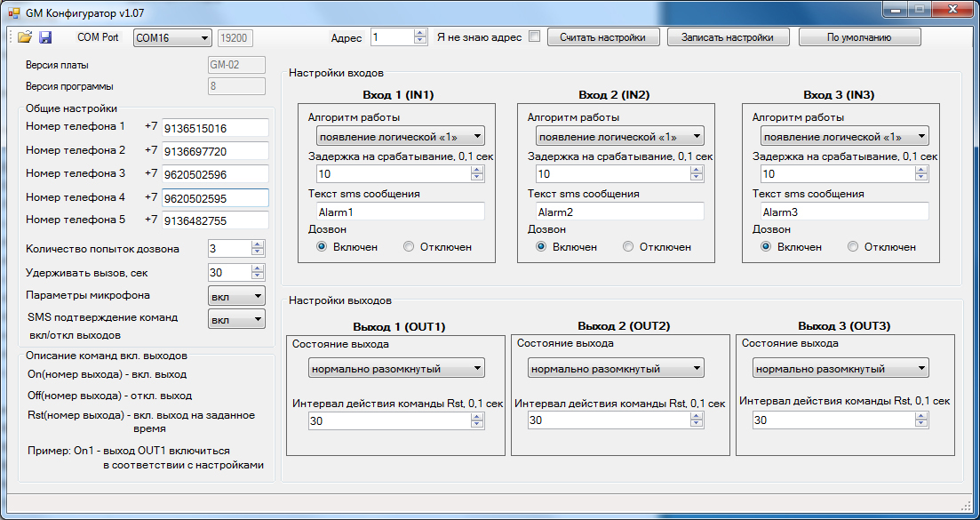Increase 'Удерживать вызов, сек' with up arrow

(258, 268)
